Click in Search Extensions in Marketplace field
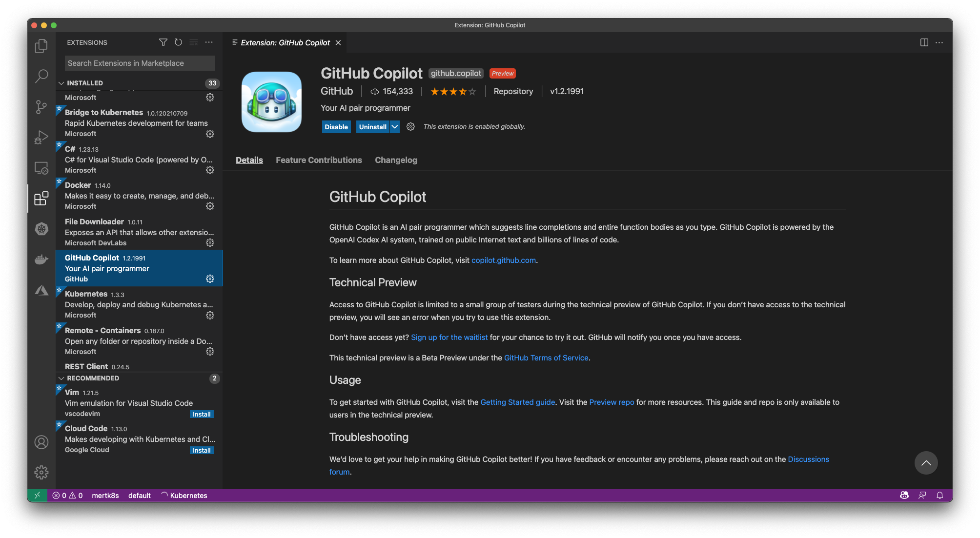The height and width of the screenshot is (538, 980). [140, 63]
